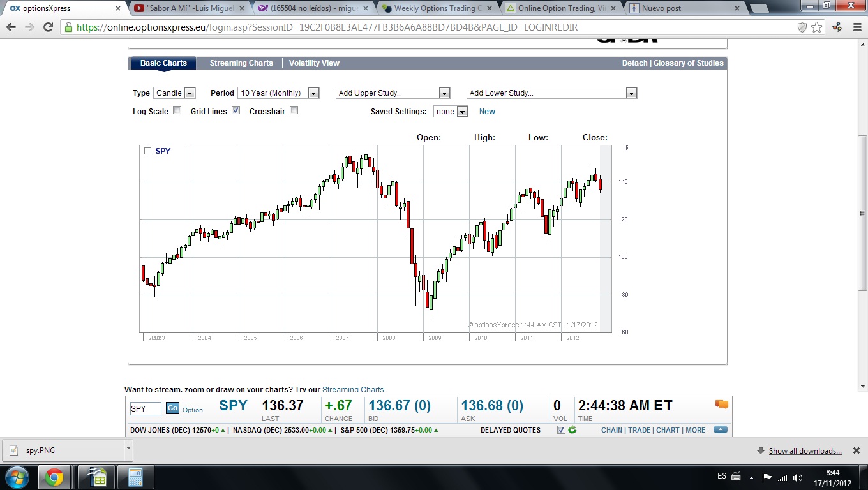The image size is (868, 490).
Task: Go forward with the browser forward arrow
Action: (29, 27)
